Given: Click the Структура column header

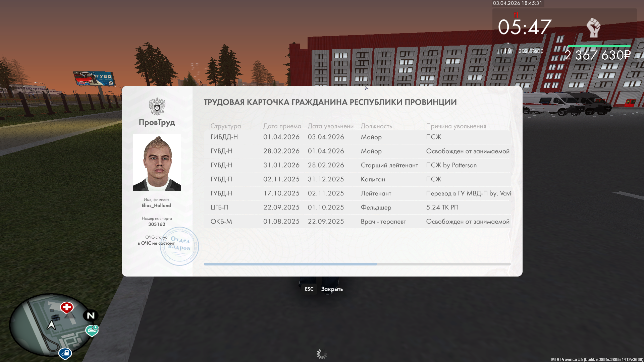Looking at the screenshot, I should (225, 126).
